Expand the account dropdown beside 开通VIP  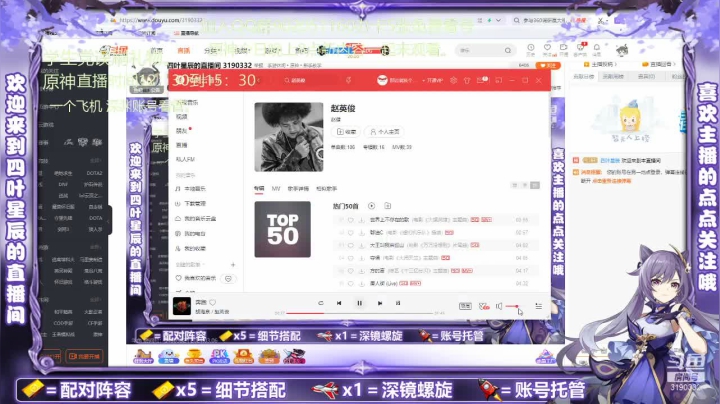(x=423, y=80)
